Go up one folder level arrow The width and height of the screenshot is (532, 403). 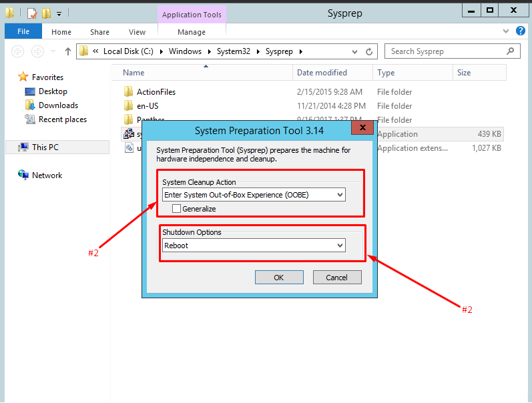coord(68,51)
